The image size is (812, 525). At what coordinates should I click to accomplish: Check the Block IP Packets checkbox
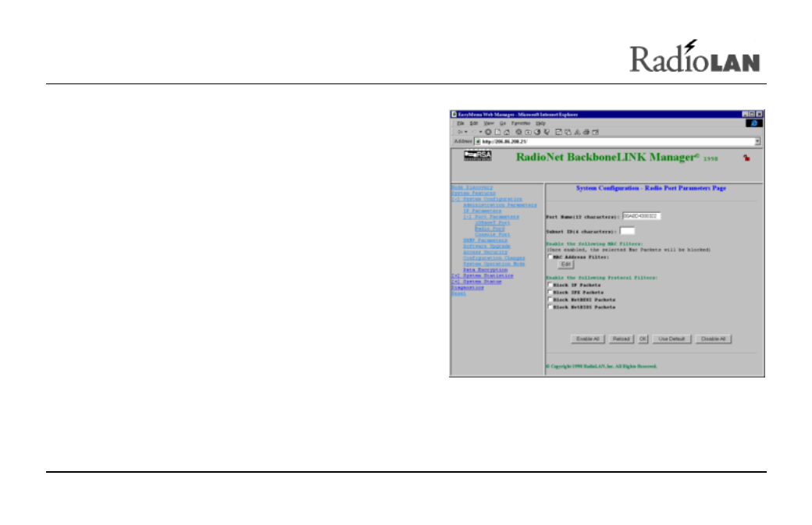click(x=550, y=285)
